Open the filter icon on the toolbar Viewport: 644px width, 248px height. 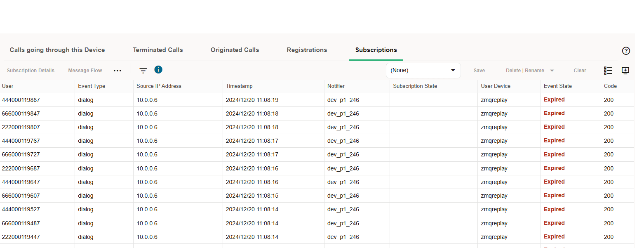coord(143,71)
